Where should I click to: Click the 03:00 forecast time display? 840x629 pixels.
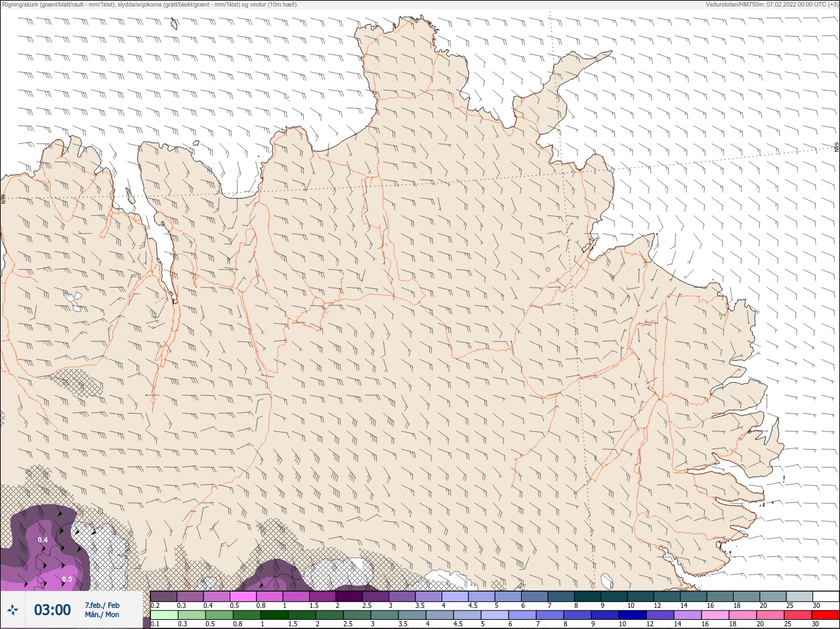tap(52, 610)
